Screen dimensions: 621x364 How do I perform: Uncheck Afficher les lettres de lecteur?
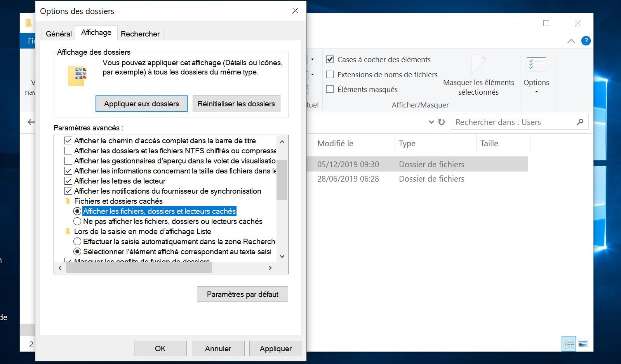68,181
